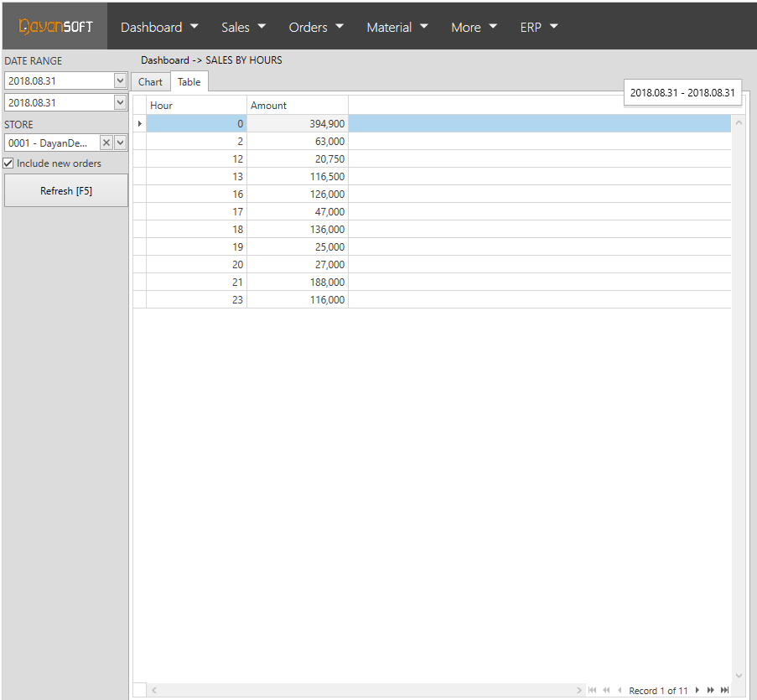Select the amount cell 47,000
The height and width of the screenshot is (700, 757).
coord(298,211)
